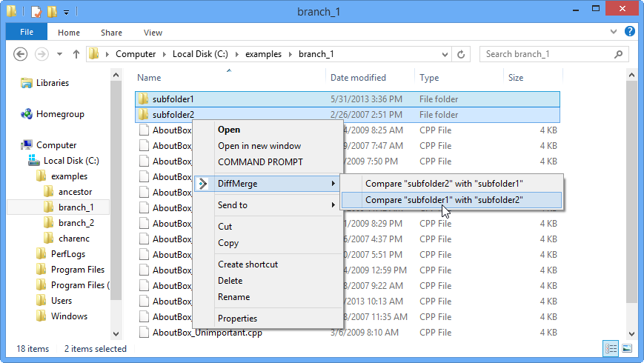Open the View ribbon tab
644x363 pixels.
pyautogui.click(x=153, y=33)
